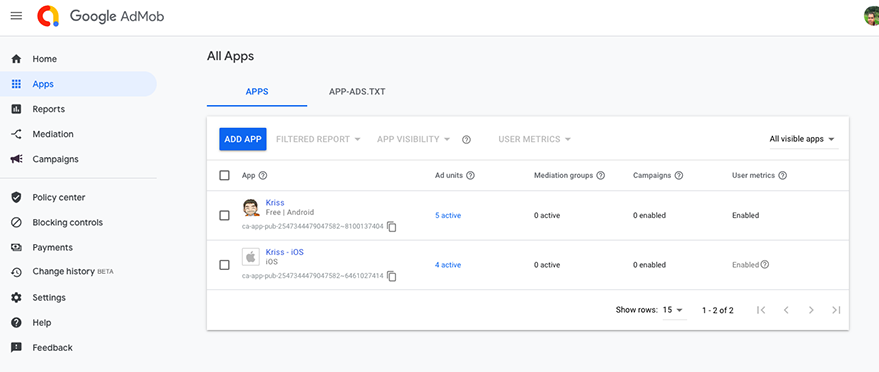
Task: Click the Mediation branch icon
Action: point(16,134)
